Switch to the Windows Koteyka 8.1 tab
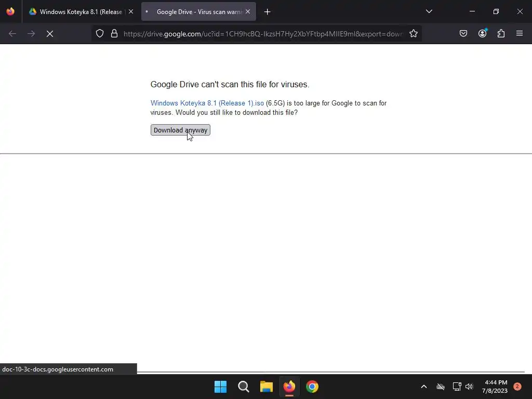 click(x=81, y=12)
